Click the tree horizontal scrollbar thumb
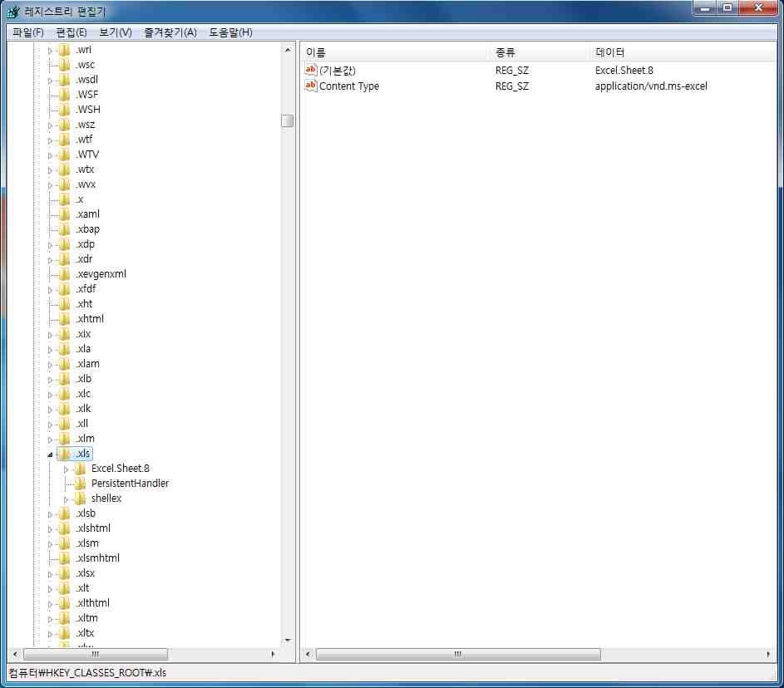The width and height of the screenshot is (784, 688). pos(96,654)
